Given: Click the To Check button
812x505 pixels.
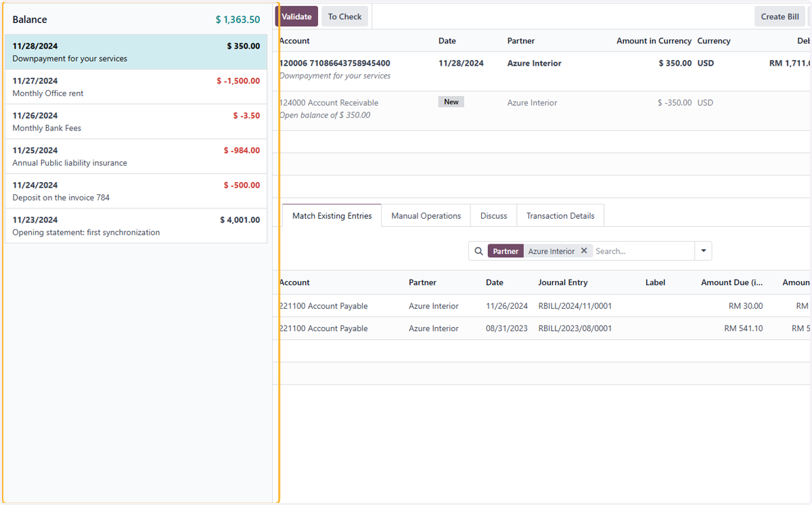Looking at the screenshot, I should (344, 16).
